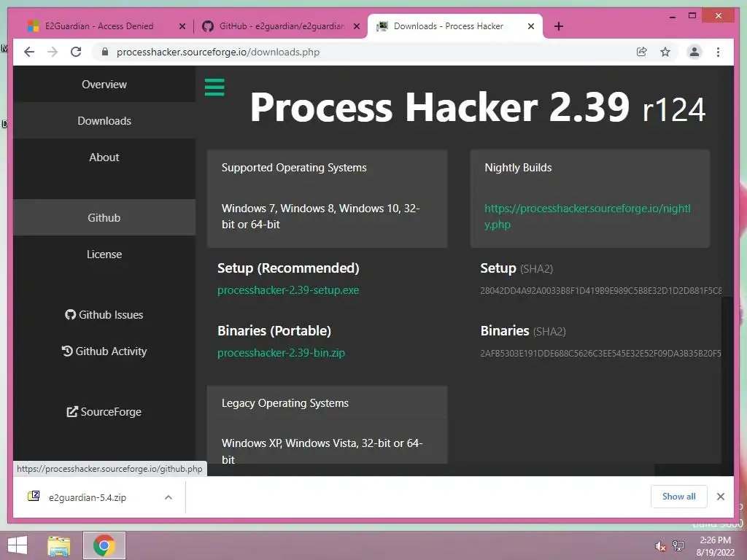The height and width of the screenshot is (560, 747).
Task: Go back with browser back arrow
Action: [29, 52]
